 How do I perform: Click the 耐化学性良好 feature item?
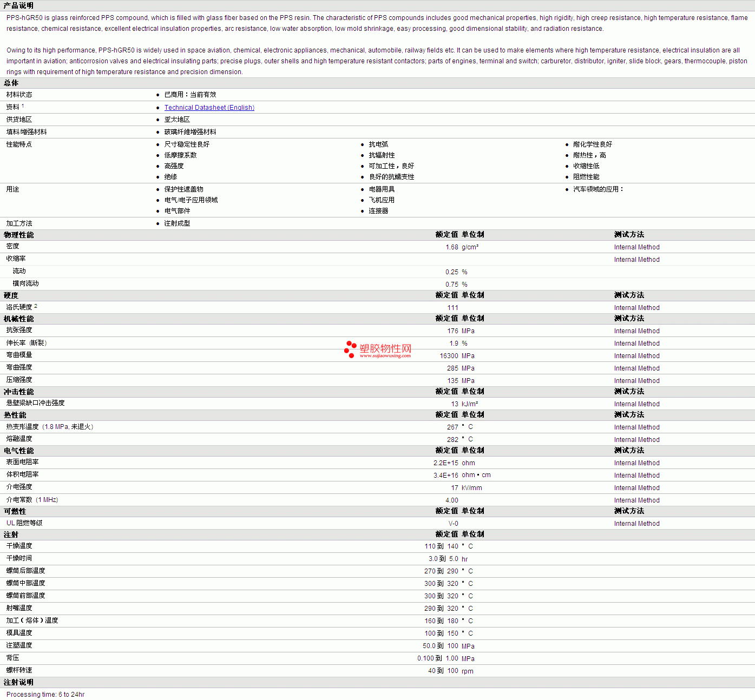pyautogui.click(x=593, y=144)
